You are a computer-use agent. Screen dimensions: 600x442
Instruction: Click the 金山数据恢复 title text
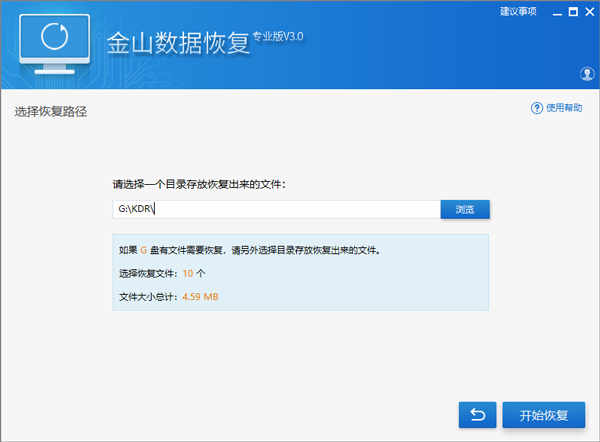point(178,43)
